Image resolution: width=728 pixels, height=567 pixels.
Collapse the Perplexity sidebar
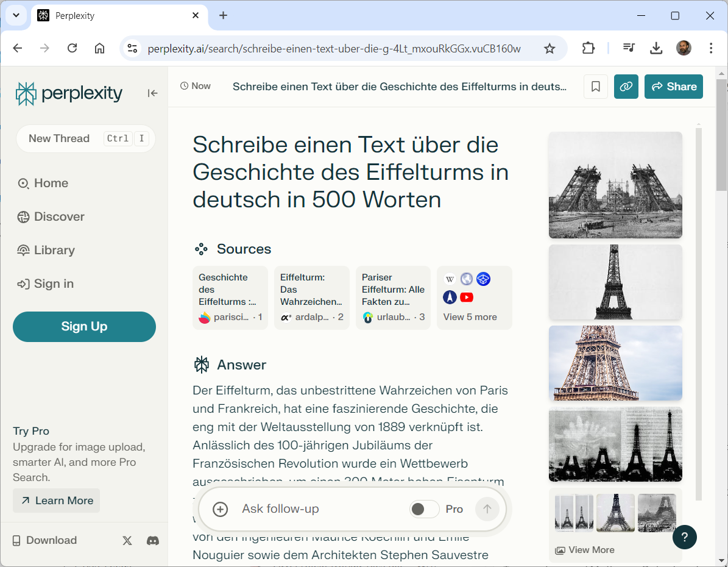pos(152,93)
